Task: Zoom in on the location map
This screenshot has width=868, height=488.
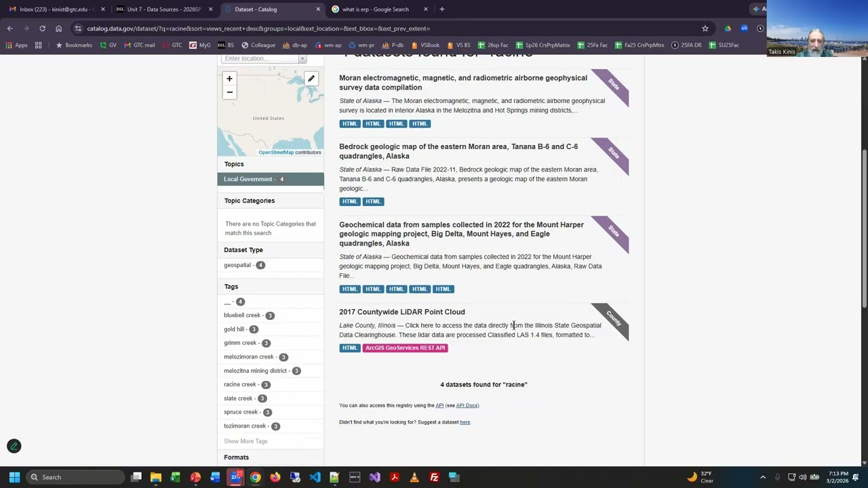Action: tap(229, 79)
